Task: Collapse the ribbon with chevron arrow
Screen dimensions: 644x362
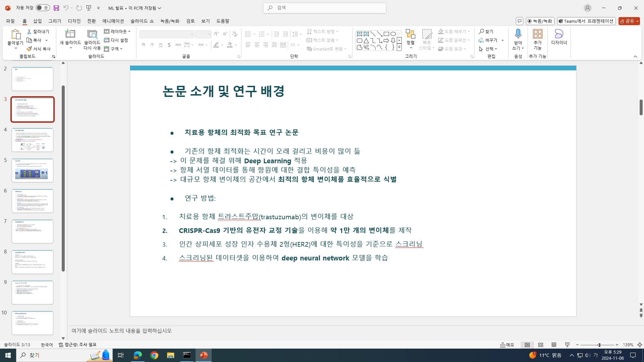Action: pyautogui.click(x=635, y=56)
